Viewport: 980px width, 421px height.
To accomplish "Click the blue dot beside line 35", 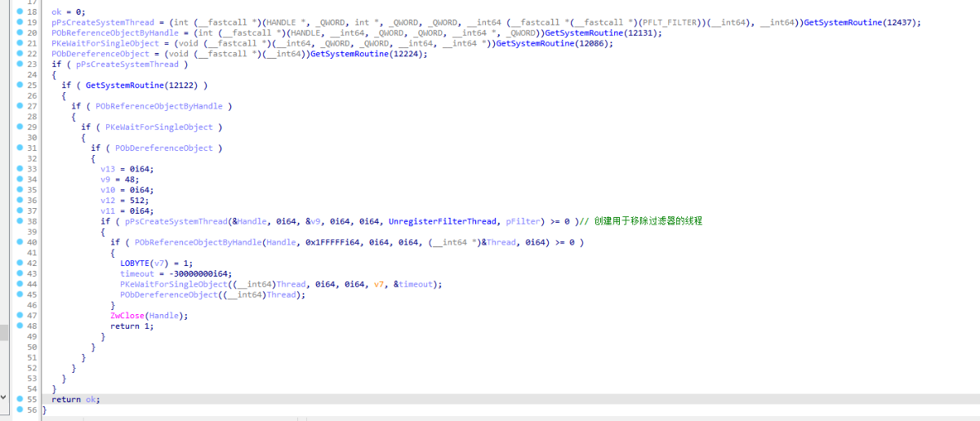I will point(20,189).
